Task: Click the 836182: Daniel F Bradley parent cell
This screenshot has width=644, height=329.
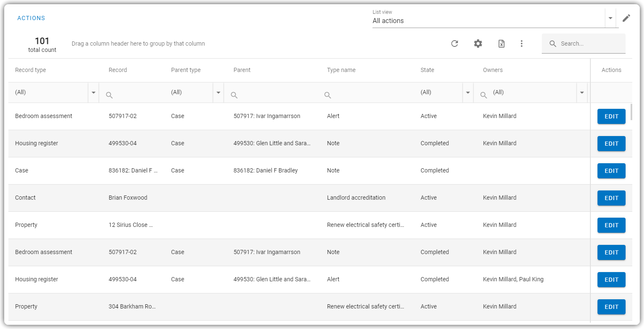Action: click(266, 170)
